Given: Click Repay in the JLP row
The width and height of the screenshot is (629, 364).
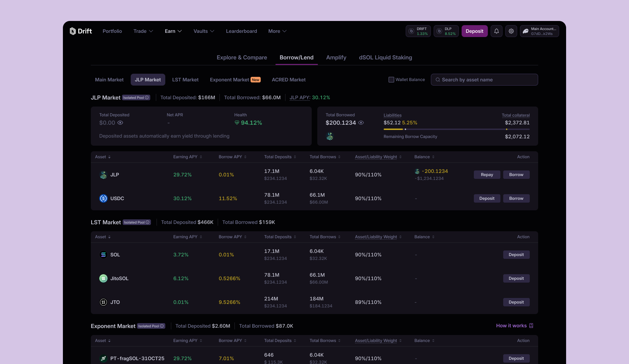Looking at the screenshot, I should click(487, 175).
